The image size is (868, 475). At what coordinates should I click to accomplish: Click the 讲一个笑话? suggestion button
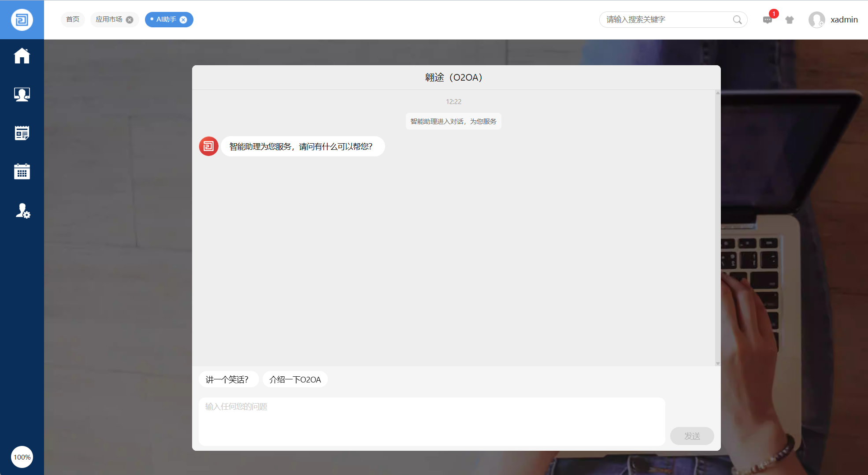pyautogui.click(x=227, y=379)
